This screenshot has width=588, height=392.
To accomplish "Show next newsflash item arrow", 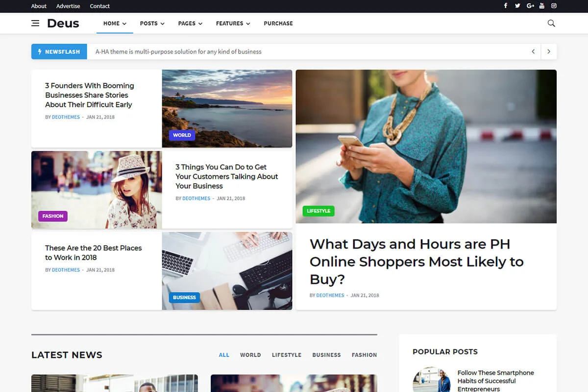I will [x=549, y=51].
